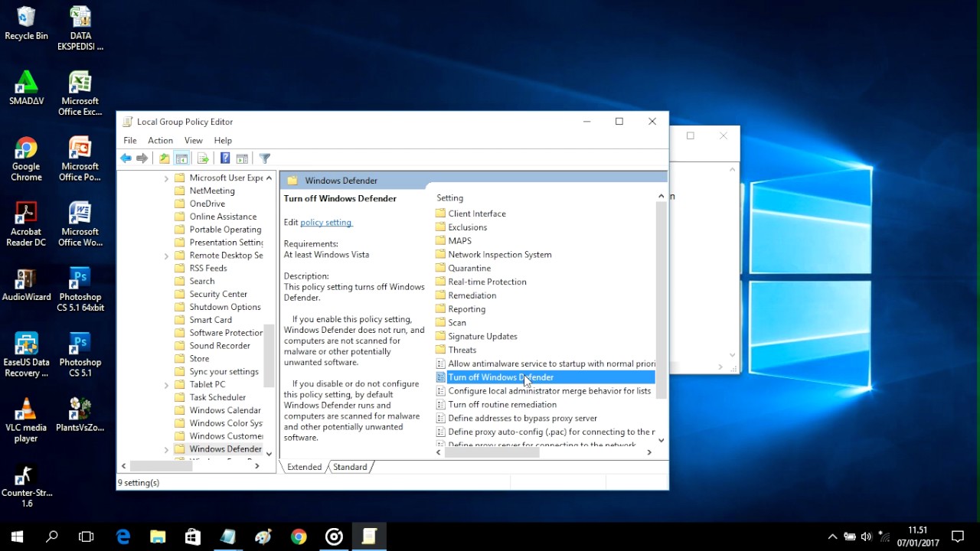Click the tree pane vertical scrollbar thumb
This screenshot has width=980, height=551.
click(x=269, y=357)
